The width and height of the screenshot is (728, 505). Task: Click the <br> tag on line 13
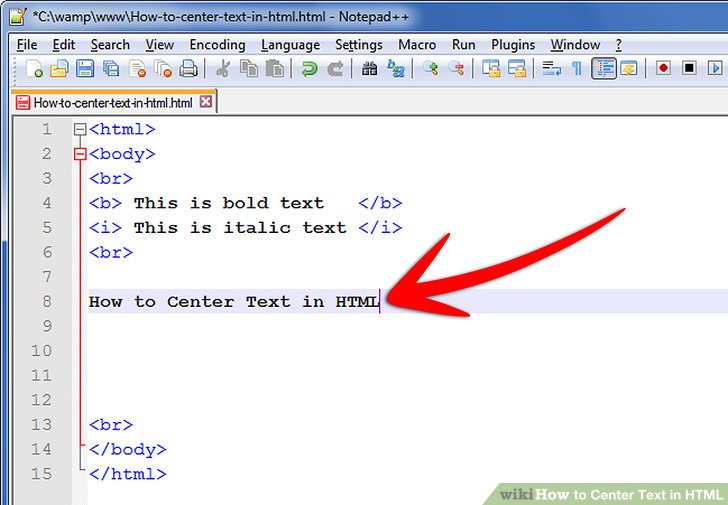click(x=111, y=424)
